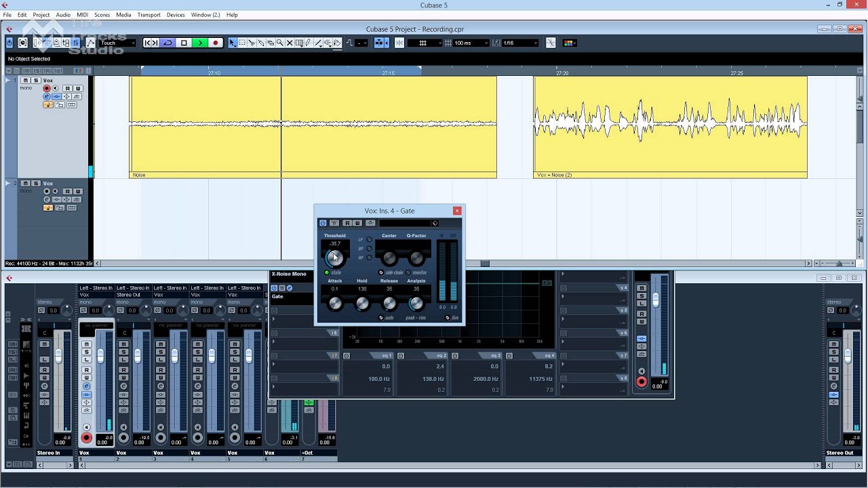Toggle the transport Cycle loop button
The image size is (868, 488).
coord(167,43)
